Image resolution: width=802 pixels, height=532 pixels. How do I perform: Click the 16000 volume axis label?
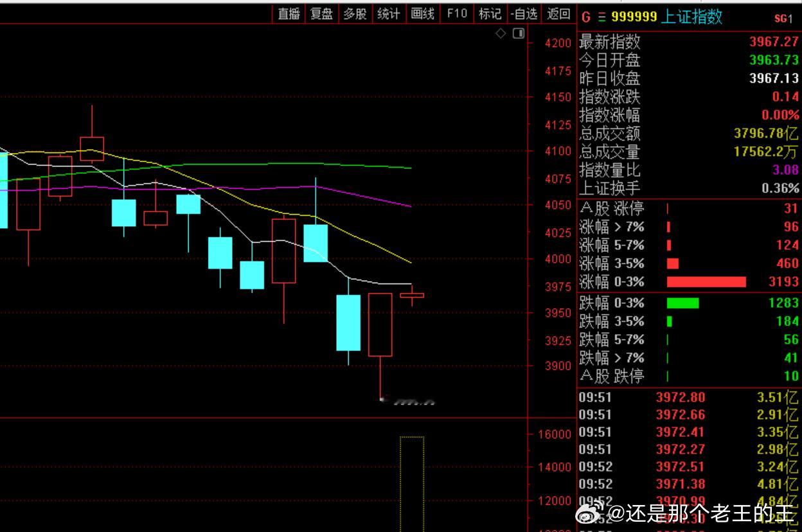click(555, 434)
